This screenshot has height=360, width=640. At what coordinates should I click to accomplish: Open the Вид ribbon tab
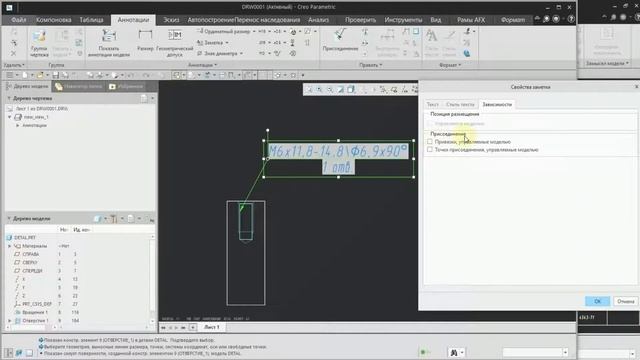click(x=436, y=20)
